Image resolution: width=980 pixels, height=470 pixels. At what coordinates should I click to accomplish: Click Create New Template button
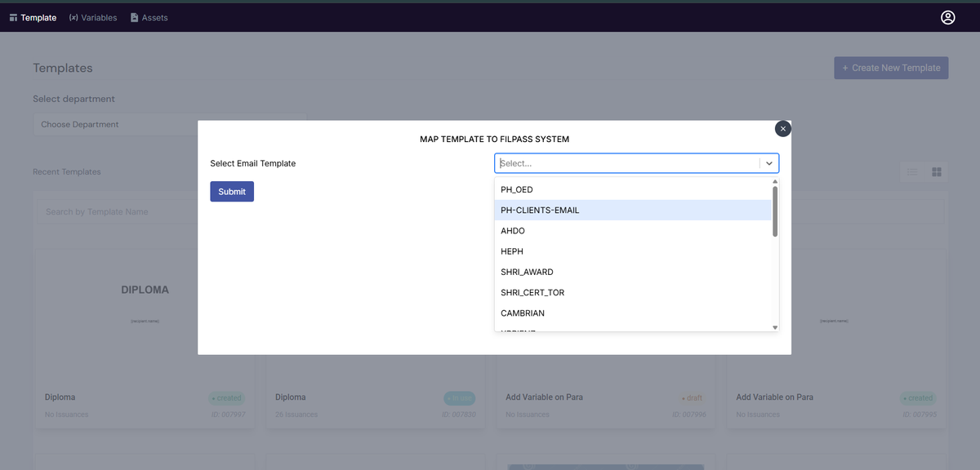click(x=891, y=68)
